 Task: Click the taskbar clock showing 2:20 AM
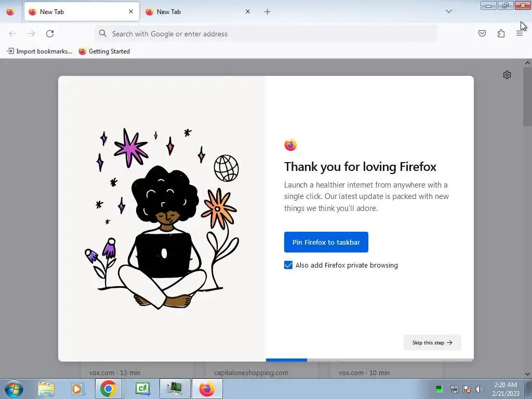[506, 389]
